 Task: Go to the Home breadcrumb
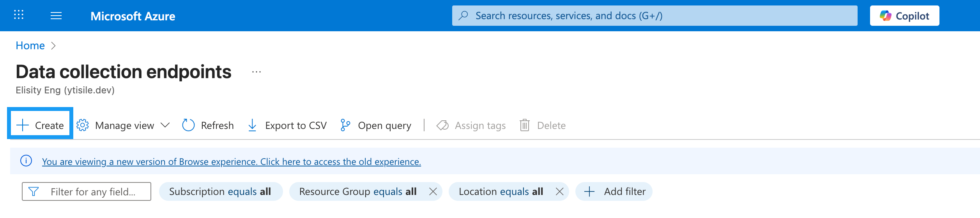coord(30,46)
